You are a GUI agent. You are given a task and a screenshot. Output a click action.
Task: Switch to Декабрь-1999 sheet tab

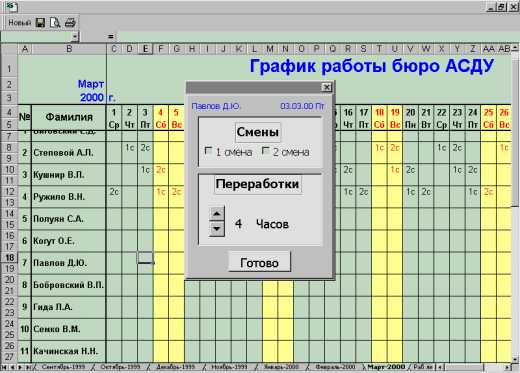point(176,367)
